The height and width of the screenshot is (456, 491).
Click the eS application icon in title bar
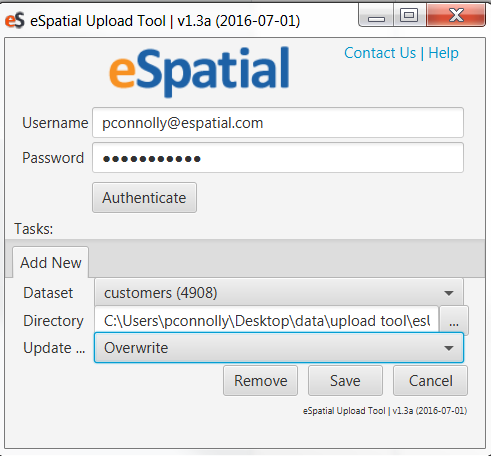tap(15, 20)
